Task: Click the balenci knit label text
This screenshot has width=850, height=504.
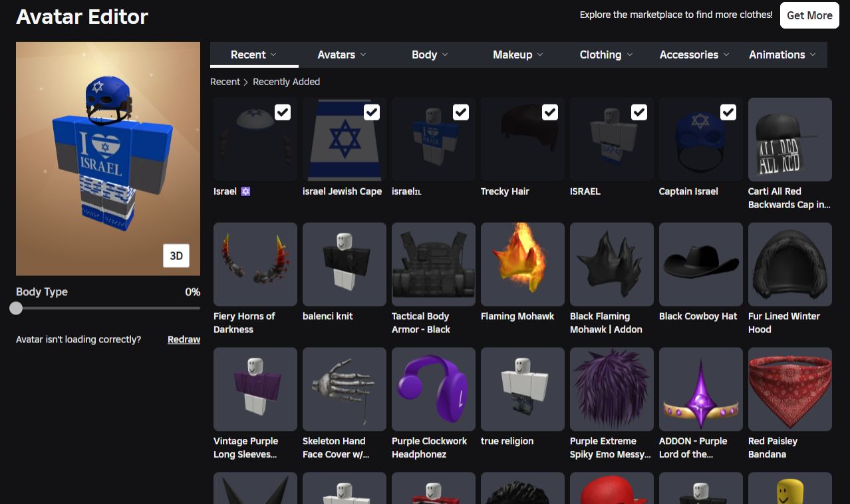Action: [328, 316]
